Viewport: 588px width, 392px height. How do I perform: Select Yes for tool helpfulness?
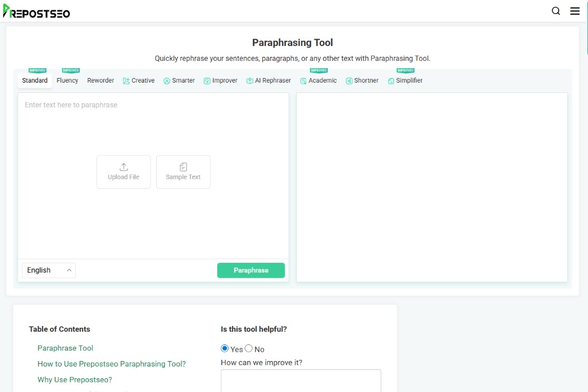pos(225,348)
